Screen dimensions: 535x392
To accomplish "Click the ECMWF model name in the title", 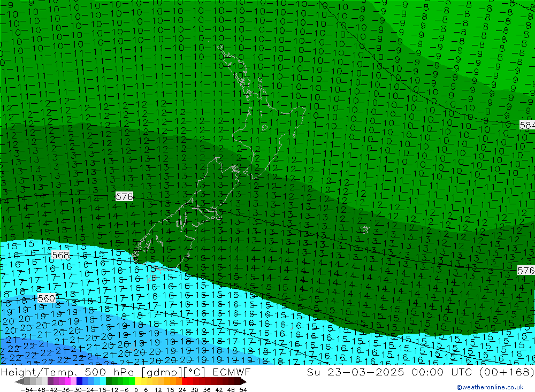I will coord(231,372).
